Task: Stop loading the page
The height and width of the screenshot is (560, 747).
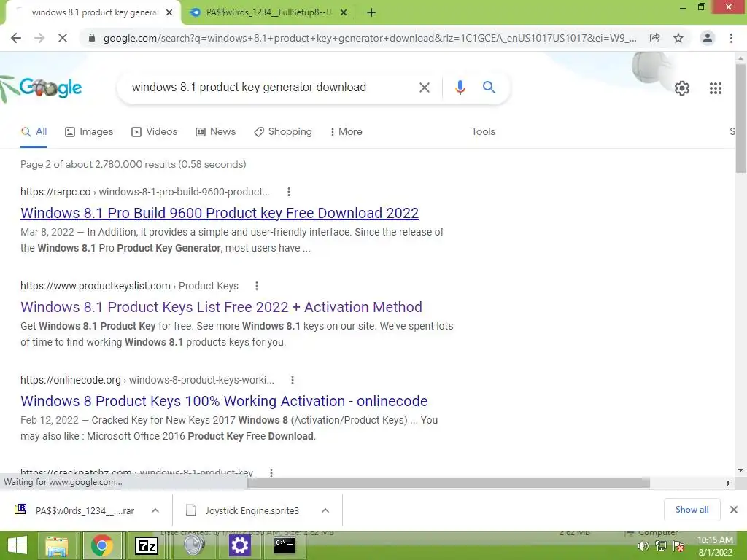Action: coord(63,38)
